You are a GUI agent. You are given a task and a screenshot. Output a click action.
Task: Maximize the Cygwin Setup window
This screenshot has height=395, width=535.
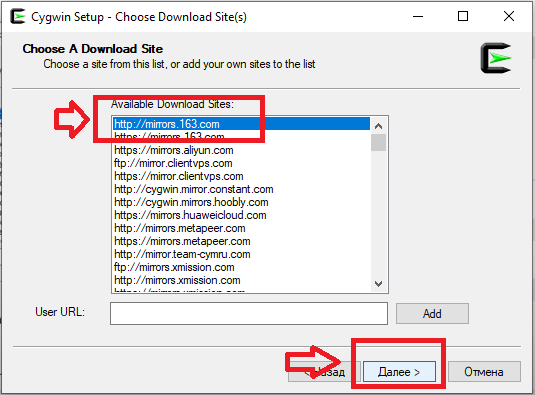coord(463,16)
